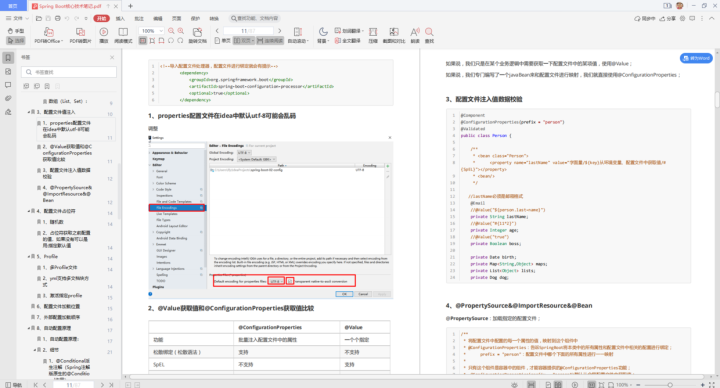The image size is (720, 388).
Task: Click the bookmark search input field
Action: (69, 72)
